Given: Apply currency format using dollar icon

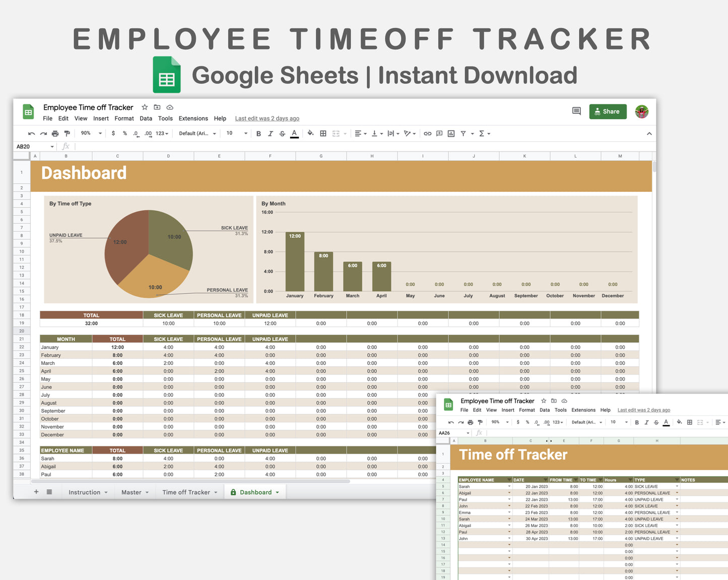Looking at the screenshot, I should 113,133.
